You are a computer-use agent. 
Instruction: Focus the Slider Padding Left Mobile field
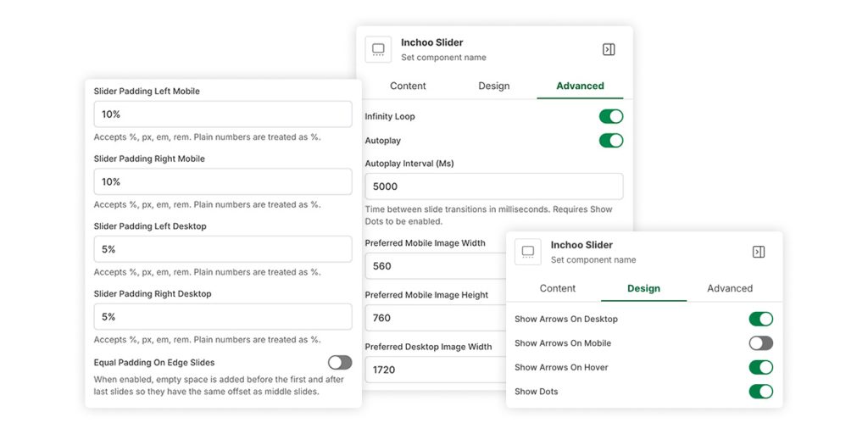[222, 114]
